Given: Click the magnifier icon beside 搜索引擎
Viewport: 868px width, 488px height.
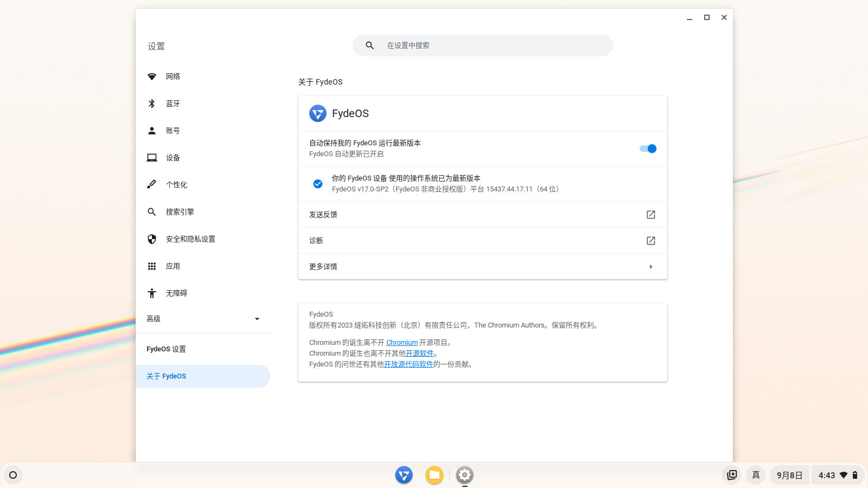Looking at the screenshot, I should pos(152,212).
